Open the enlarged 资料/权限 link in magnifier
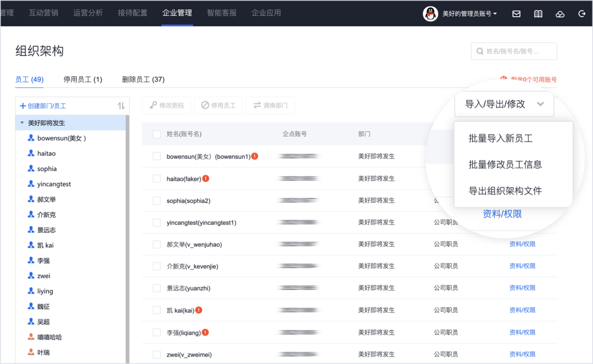Image resolution: width=593 pixels, height=364 pixels. click(502, 214)
